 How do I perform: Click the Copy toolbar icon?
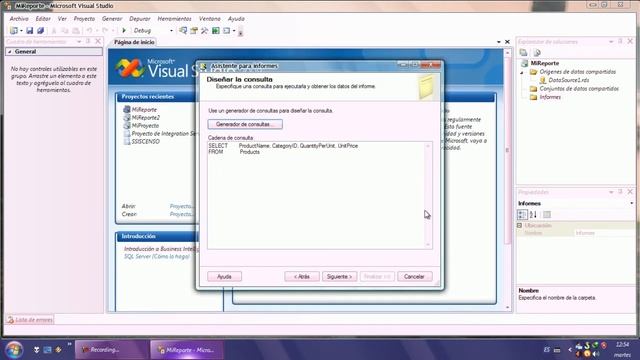point(64,31)
